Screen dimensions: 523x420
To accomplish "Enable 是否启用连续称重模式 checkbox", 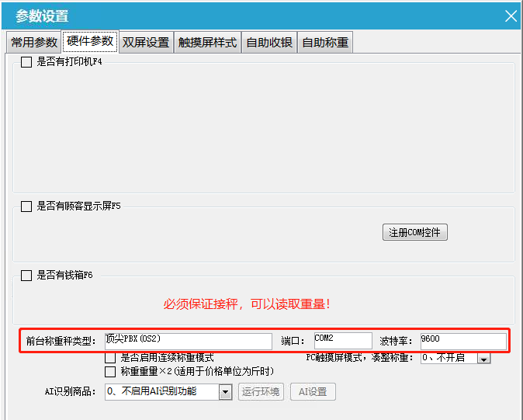I will click(x=110, y=358).
